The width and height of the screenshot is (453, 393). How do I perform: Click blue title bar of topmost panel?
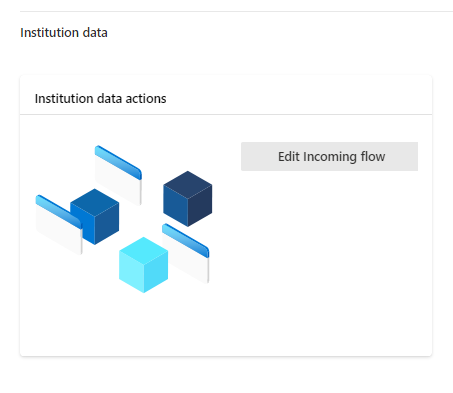pos(118,162)
